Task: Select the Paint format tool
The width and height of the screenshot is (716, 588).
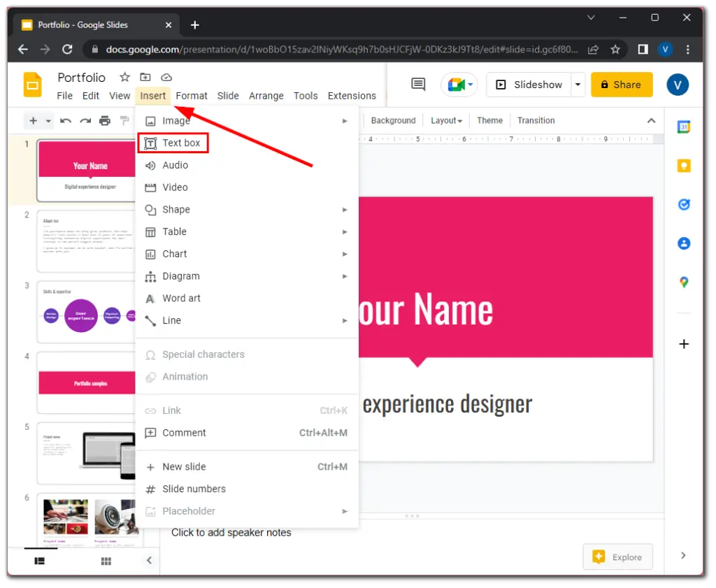Action: pyautogui.click(x=124, y=120)
